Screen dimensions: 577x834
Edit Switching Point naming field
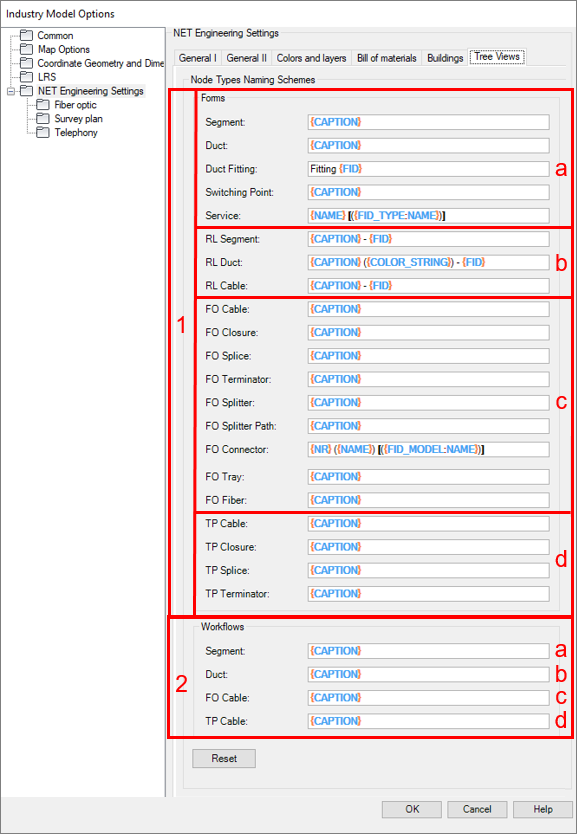428,193
